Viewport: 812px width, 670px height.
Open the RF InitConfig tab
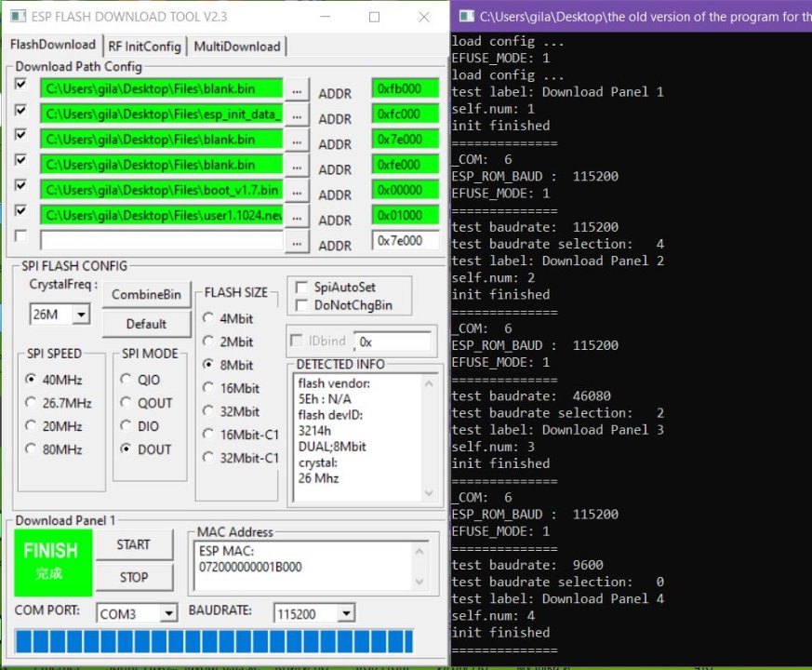144,47
